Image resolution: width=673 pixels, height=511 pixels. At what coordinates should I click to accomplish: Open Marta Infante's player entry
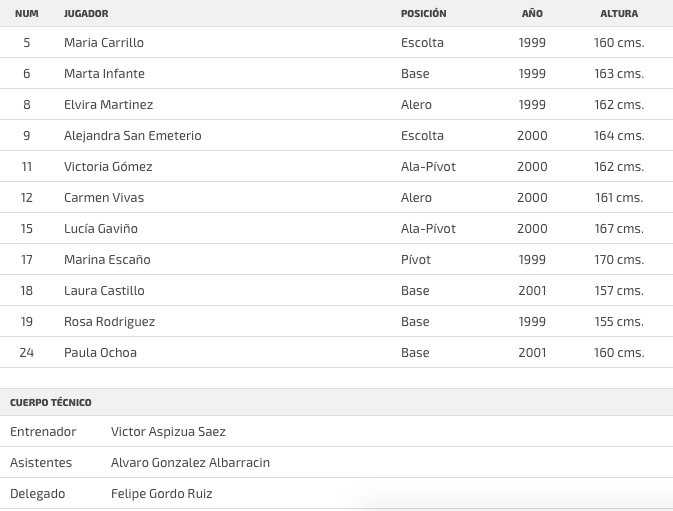[104, 74]
